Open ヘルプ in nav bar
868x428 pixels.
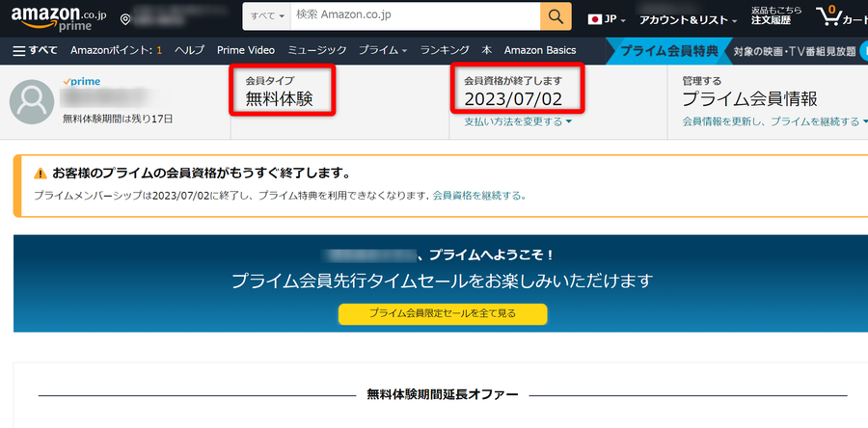point(189,50)
